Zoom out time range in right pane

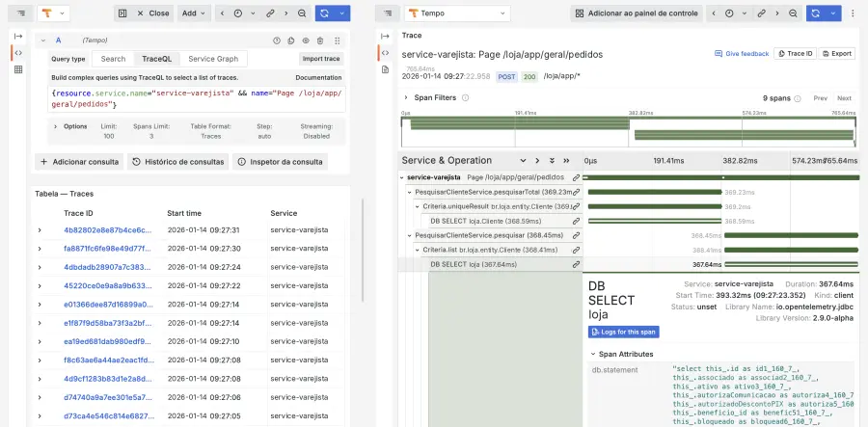coord(793,13)
